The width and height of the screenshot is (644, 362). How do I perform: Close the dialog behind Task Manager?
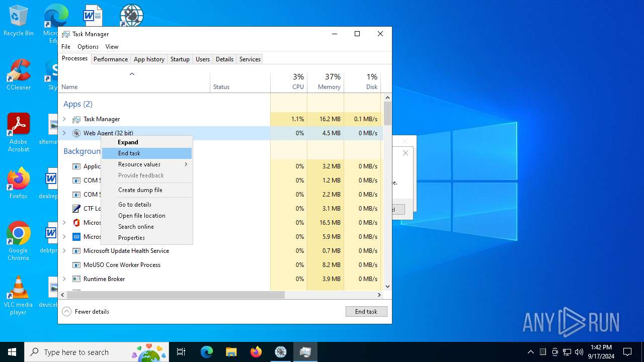coord(406,153)
